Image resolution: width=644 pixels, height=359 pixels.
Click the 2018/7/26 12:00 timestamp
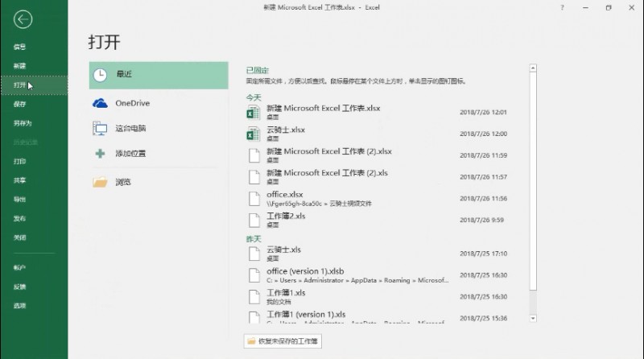(484, 134)
